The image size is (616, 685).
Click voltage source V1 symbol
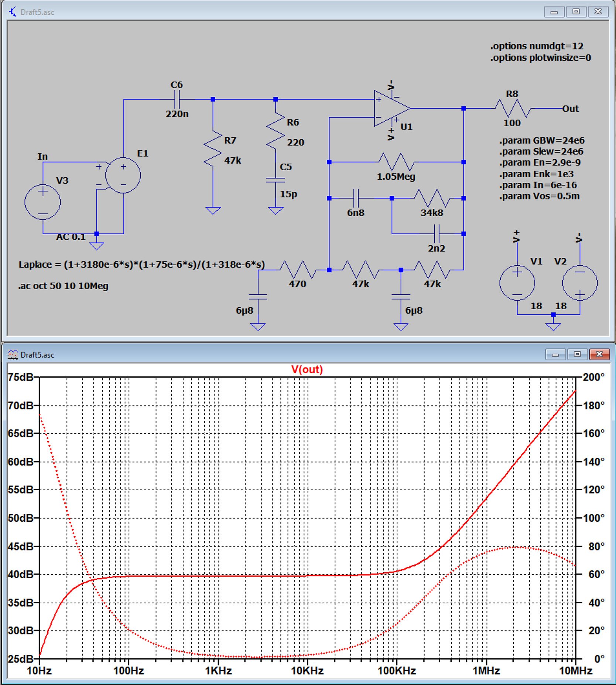point(517,283)
